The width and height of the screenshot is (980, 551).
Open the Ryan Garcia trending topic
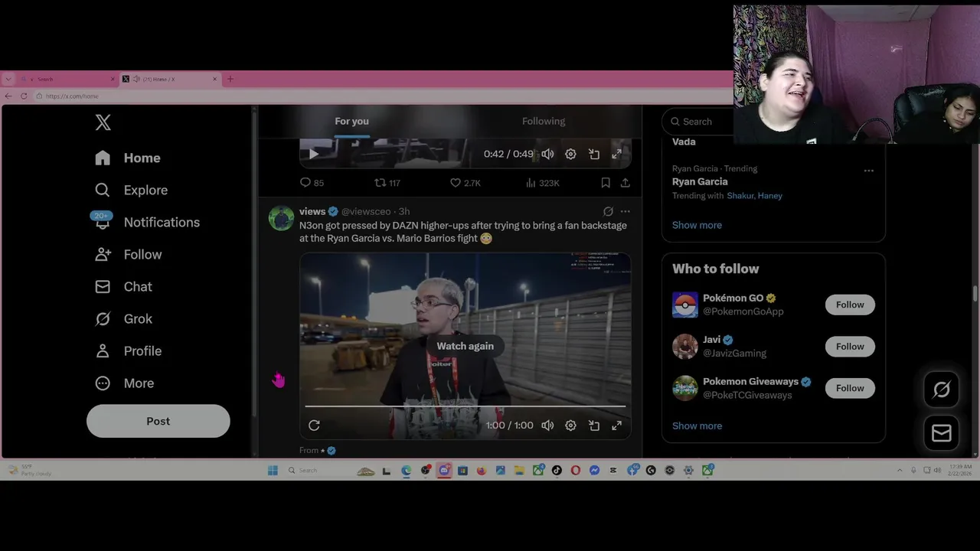[x=700, y=181]
